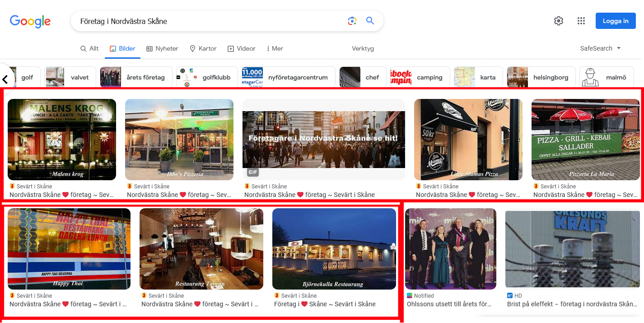Image resolution: width=644 pixels, height=323 pixels.
Task: Open 'Brist på eleffekt' article link
Action: coord(573,304)
